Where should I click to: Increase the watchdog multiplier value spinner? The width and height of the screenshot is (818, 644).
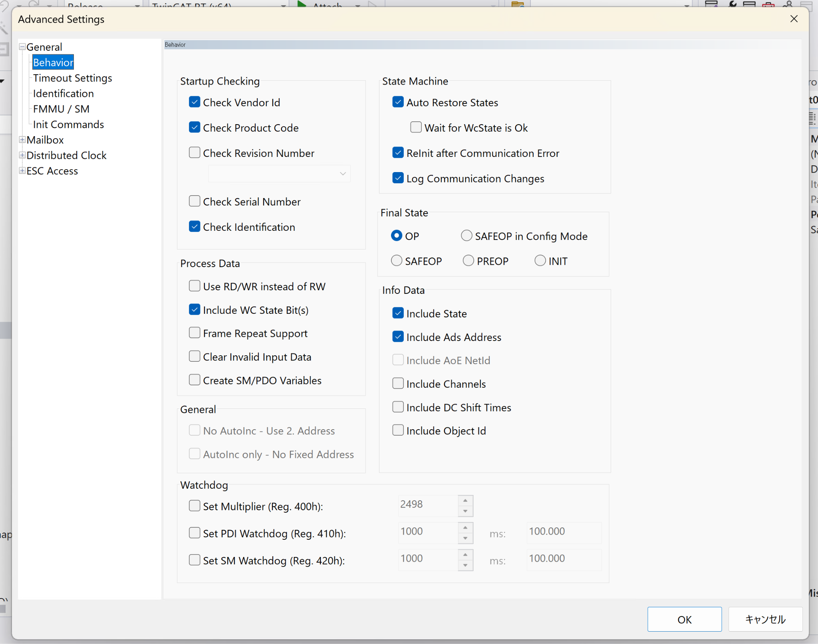tap(465, 501)
